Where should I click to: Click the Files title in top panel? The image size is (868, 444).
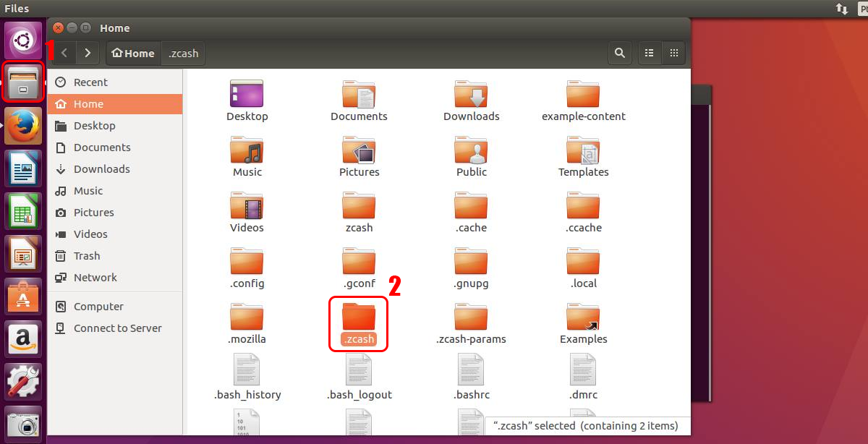(17, 9)
